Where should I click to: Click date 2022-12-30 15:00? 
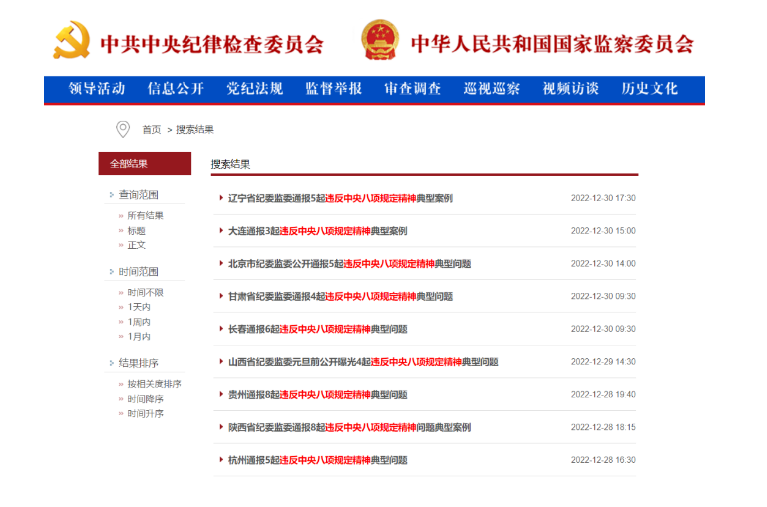coord(603,231)
